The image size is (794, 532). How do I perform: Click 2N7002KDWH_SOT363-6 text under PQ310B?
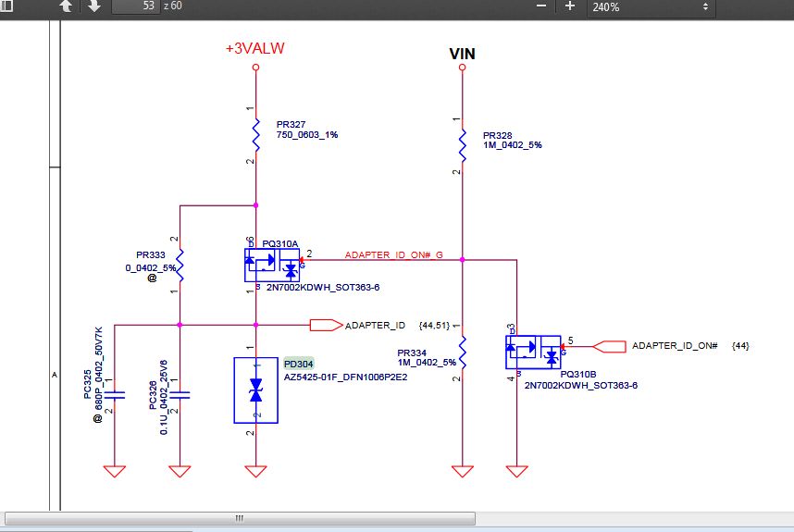point(581,385)
